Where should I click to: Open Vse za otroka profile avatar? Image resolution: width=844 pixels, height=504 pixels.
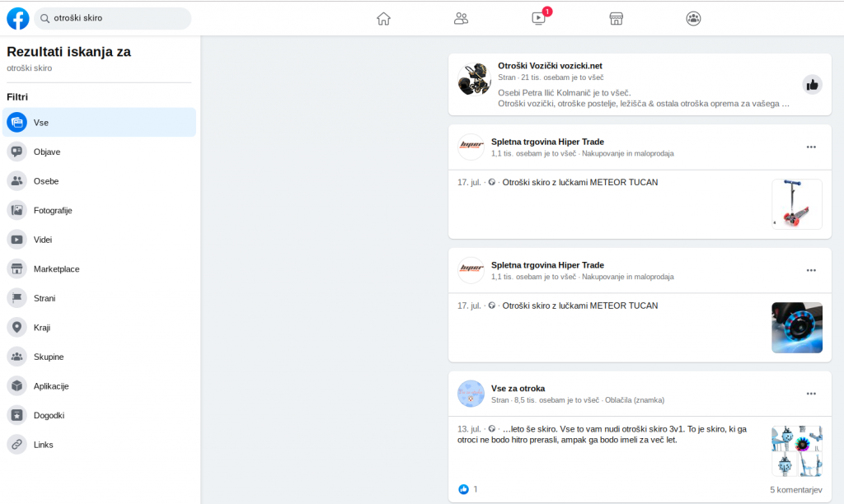point(471,394)
